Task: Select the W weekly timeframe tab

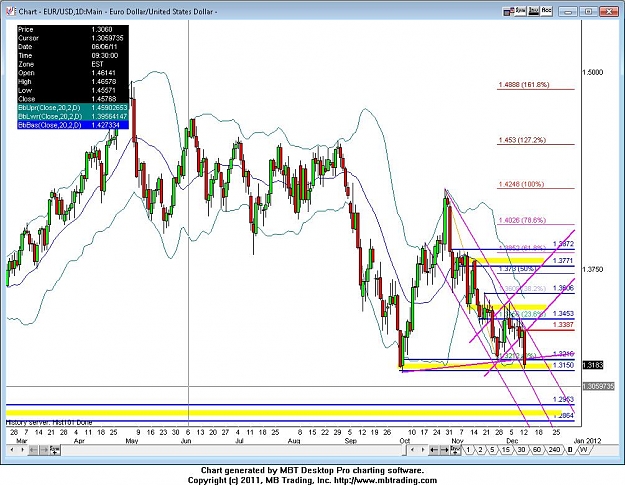Action: point(584,450)
